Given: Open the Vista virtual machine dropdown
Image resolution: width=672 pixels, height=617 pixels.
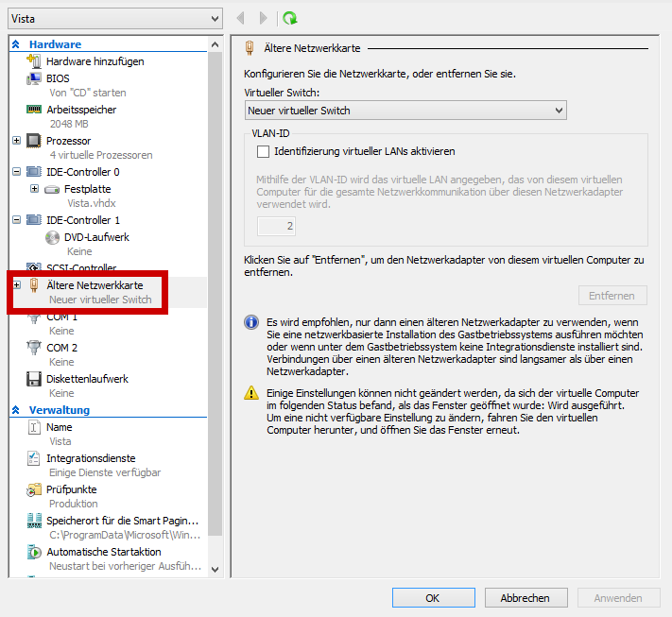Looking at the screenshot, I should tap(115, 19).
